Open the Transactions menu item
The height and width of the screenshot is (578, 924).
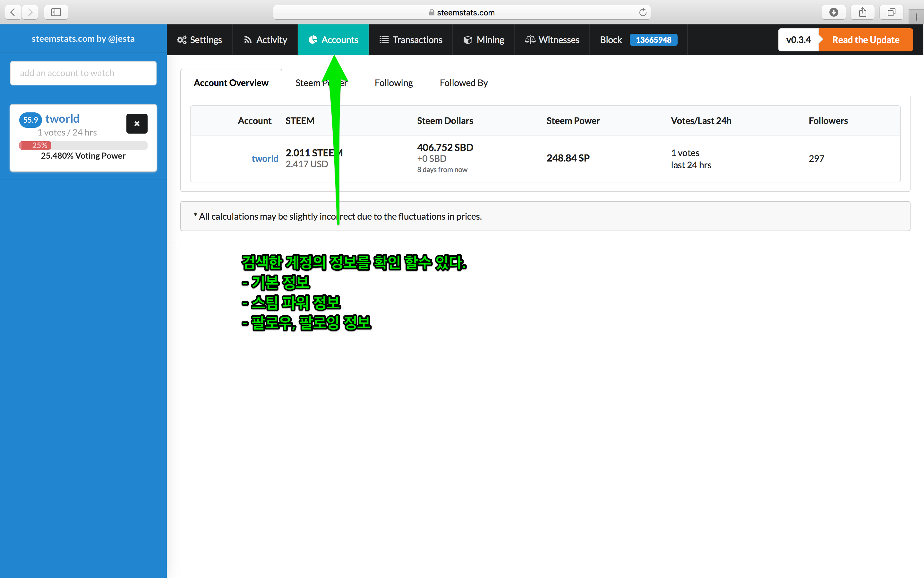[x=410, y=40]
